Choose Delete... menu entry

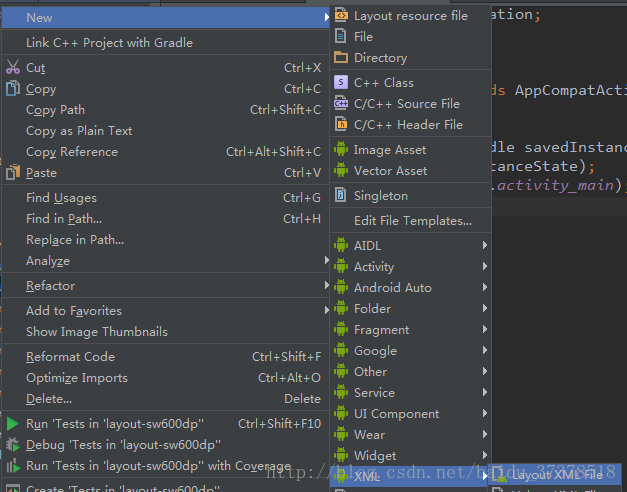pos(166,398)
